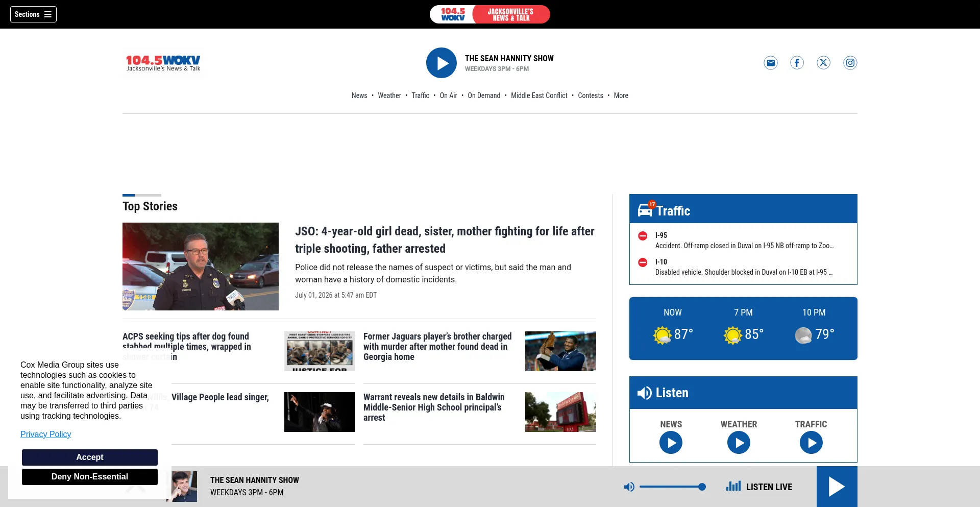Open the On Air menu
Viewport: 980px width, 507px height.
[x=449, y=95]
